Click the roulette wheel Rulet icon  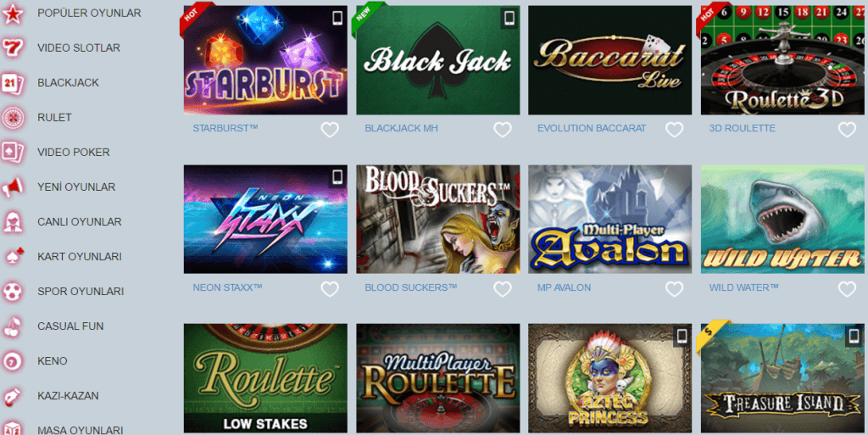click(13, 117)
